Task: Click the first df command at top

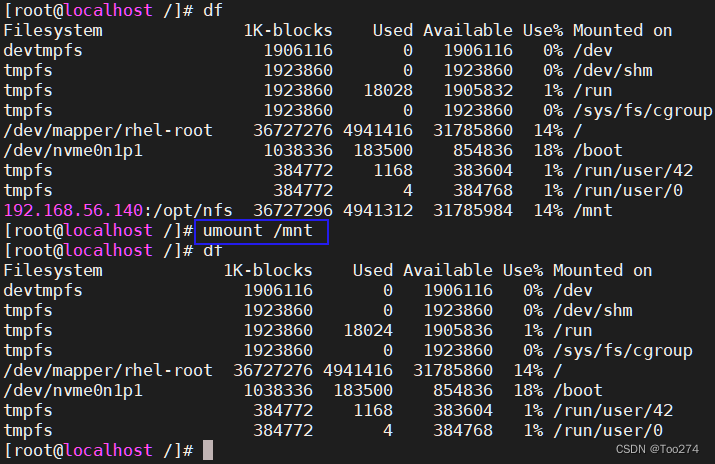Action: 212,10
